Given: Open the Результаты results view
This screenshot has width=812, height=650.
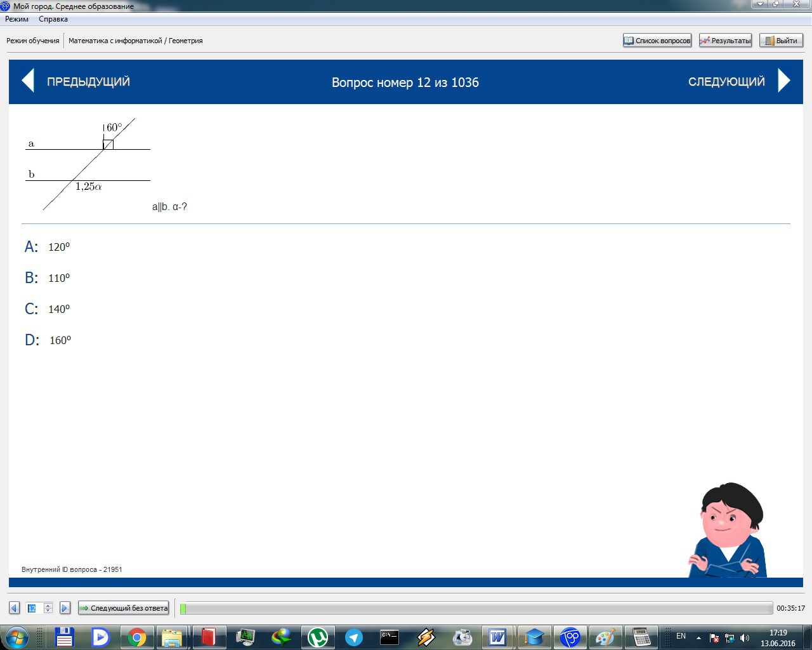Looking at the screenshot, I should click(725, 41).
